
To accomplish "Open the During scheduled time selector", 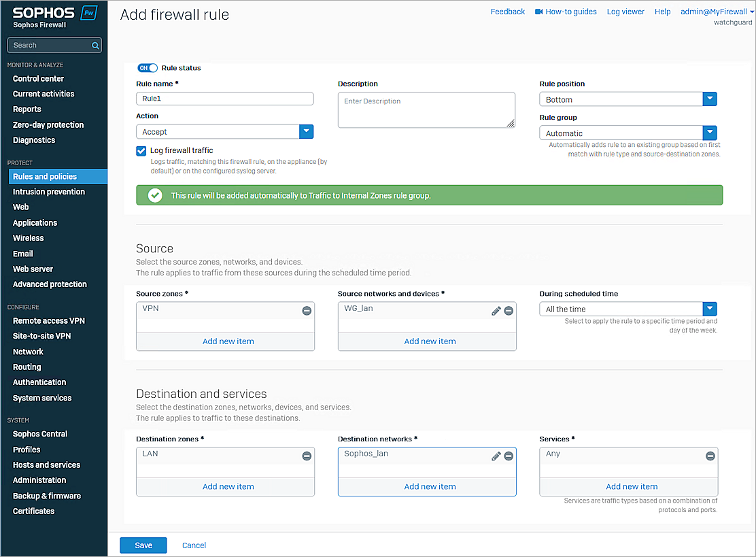I will 710,309.
